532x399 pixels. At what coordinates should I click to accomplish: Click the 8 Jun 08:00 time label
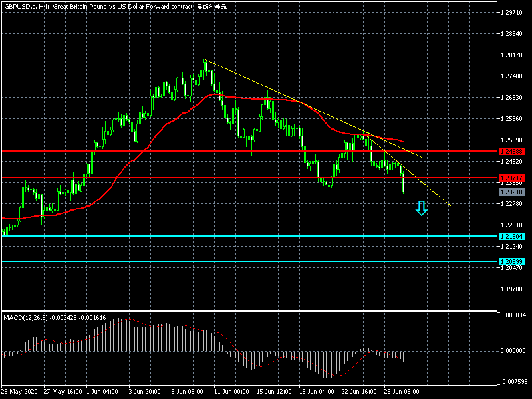point(188,392)
